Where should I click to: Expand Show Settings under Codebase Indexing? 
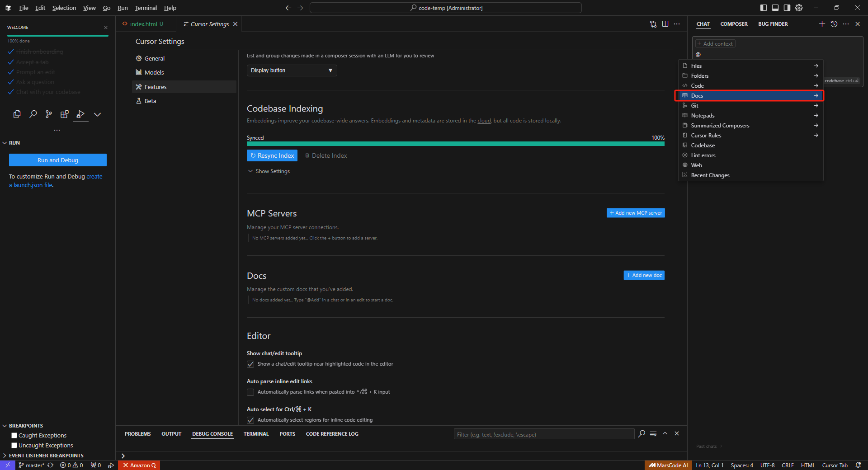pos(269,171)
